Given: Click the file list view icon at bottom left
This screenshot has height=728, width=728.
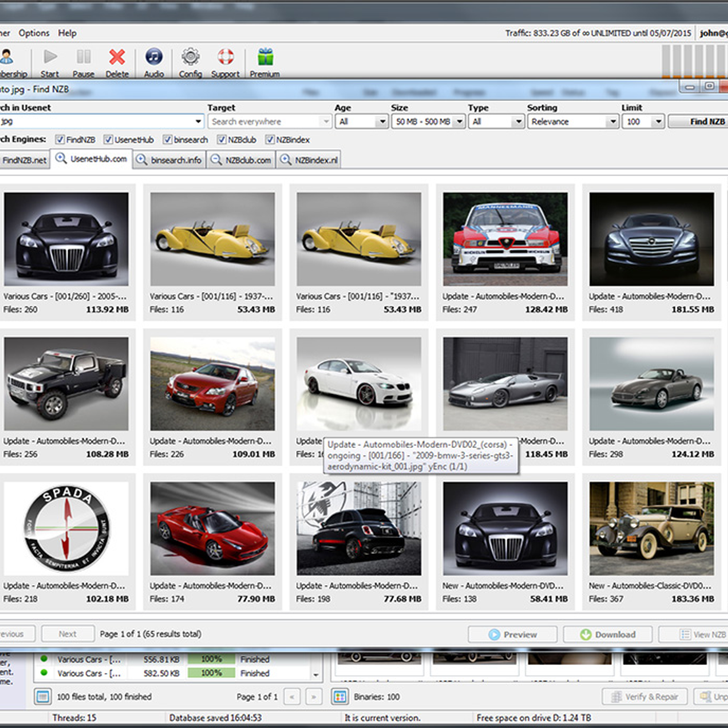Looking at the screenshot, I should 43,697.
